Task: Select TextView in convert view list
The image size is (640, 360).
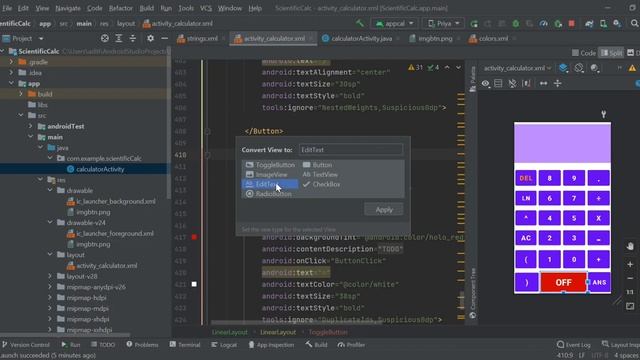Action: tap(321, 175)
